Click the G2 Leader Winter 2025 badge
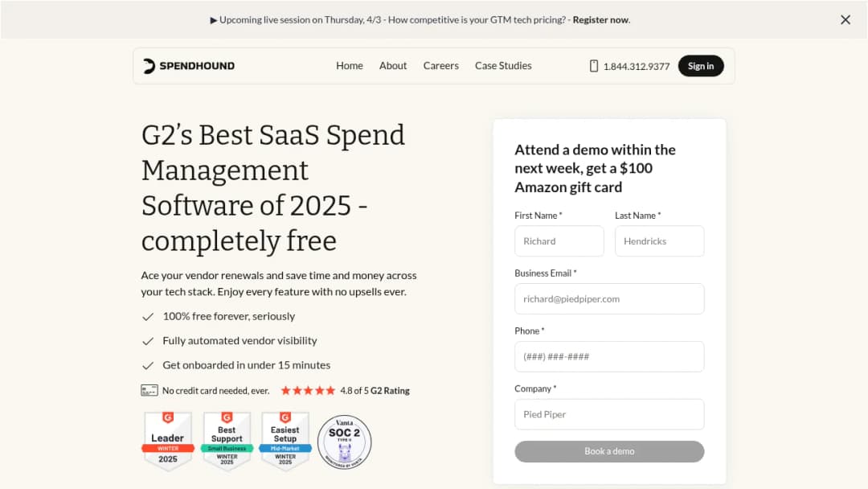Viewport: 868px width, 489px height. [x=168, y=441]
